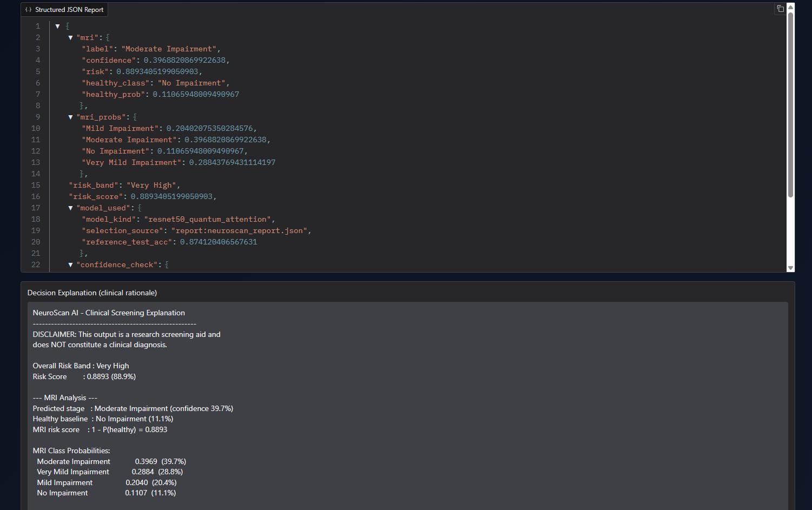Click the "Very Mild Impairment" JSON key
Viewport: 812px width, 510px height.
[x=131, y=162]
